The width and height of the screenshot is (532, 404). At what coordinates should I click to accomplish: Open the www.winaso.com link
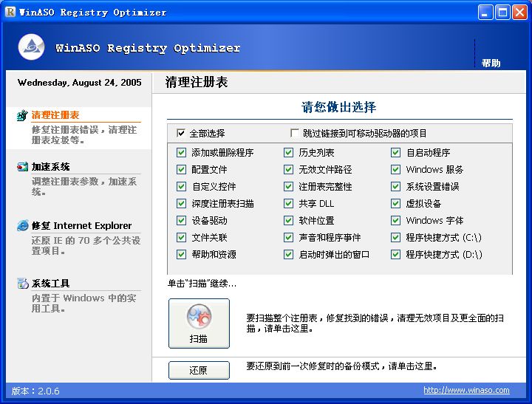point(466,390)
